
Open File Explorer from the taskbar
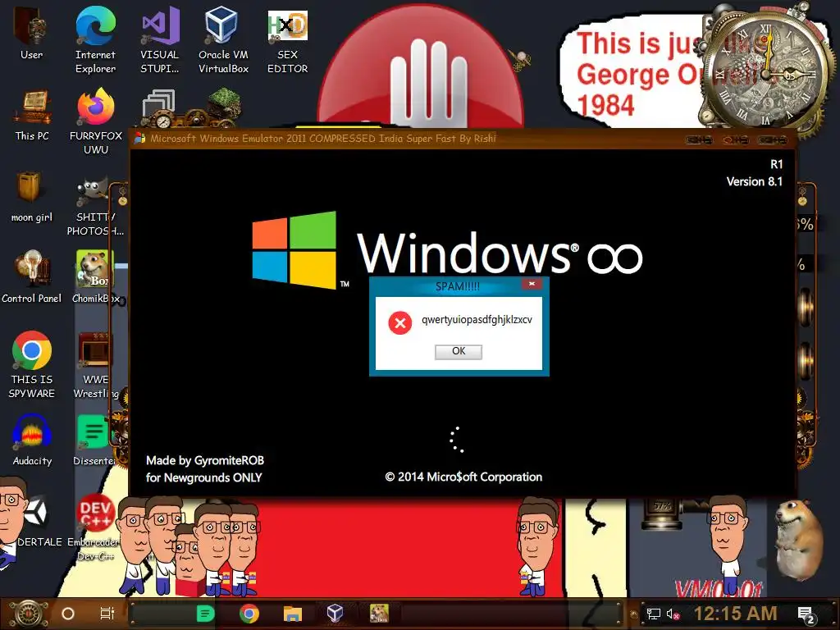coord(293,614)
